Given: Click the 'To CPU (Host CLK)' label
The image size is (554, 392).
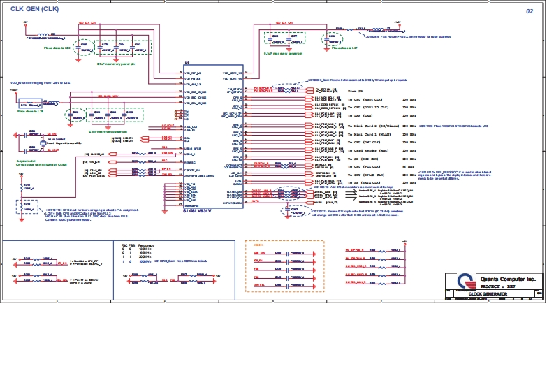Looking at the screenshot, I should (x=367, y=100).
